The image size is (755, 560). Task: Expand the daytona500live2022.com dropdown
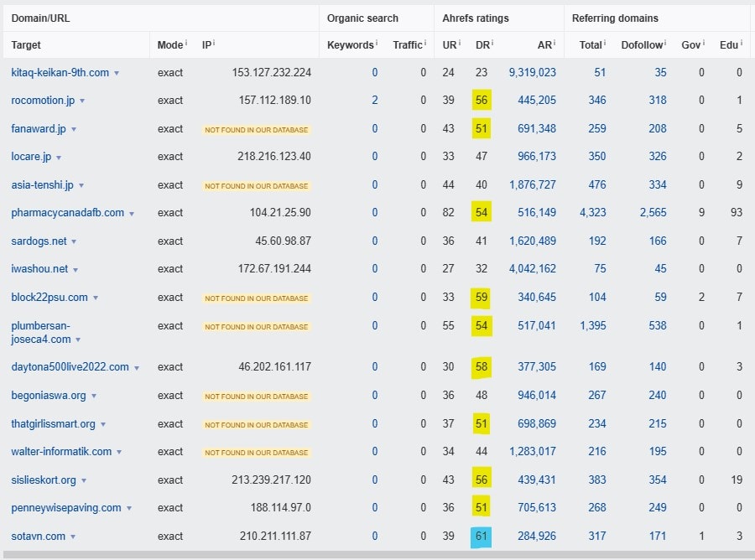coord(137,368)
